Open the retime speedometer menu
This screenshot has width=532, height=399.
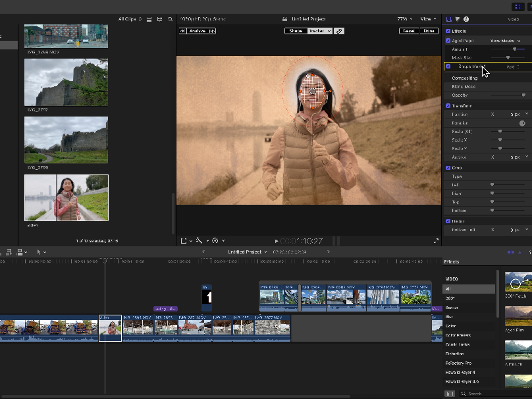pyautogui.click(x=217, y=241)
